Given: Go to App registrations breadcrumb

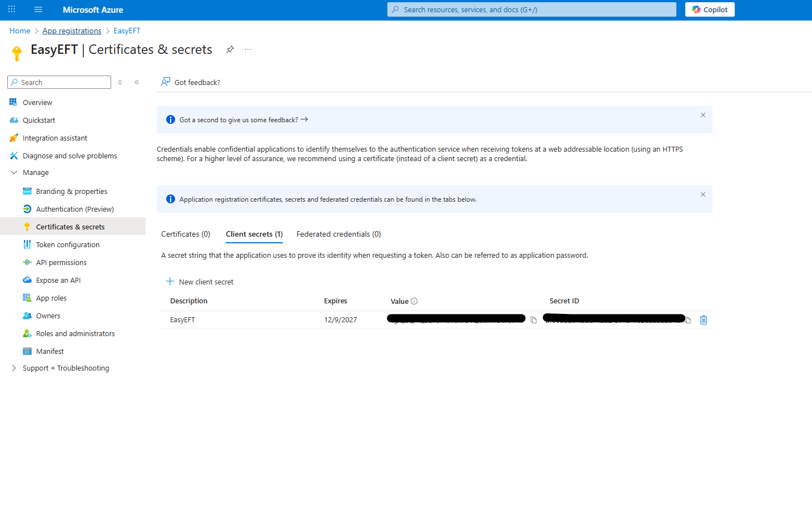Looking at the screenshot, I should tap(72, 31).
